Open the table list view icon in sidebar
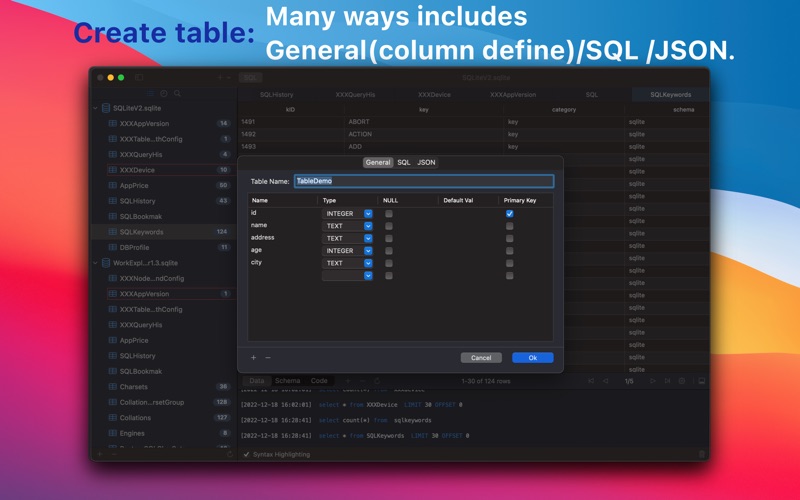 (151, 93)
